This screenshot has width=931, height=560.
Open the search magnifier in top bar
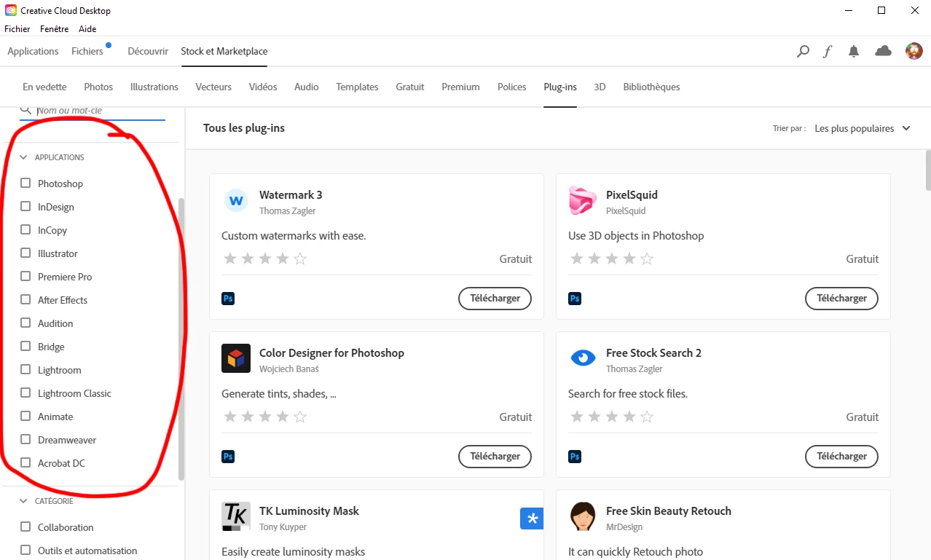point(803,52)
